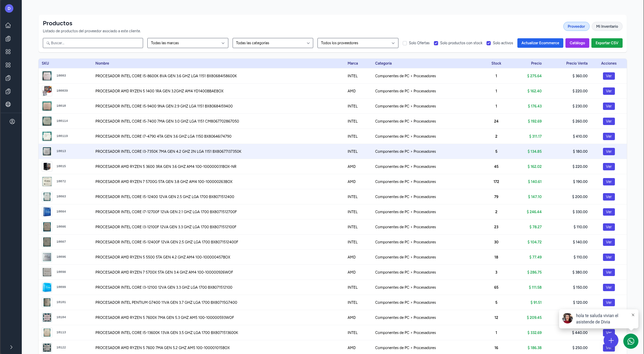Switch to the Mi Inventario tab
Image resolution: width=644 pixels, height=354 pixels.
607,26
